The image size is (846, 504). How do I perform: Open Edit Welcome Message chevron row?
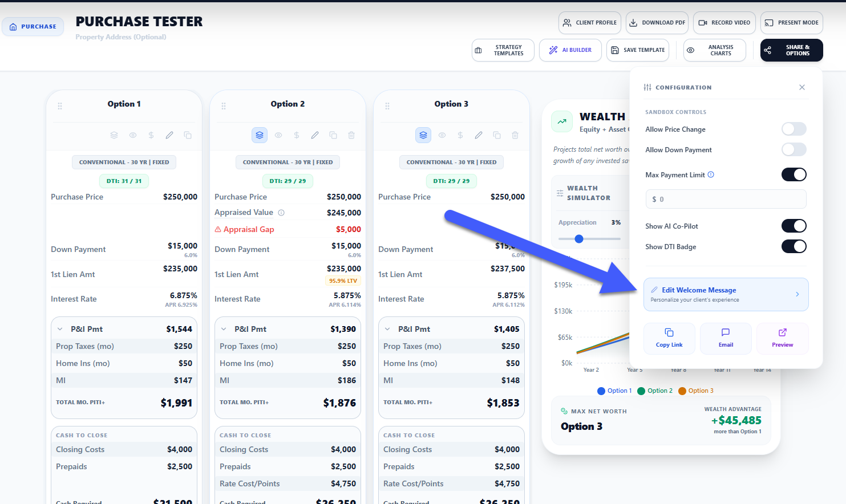pyautogui.click(x=726, y=294)
